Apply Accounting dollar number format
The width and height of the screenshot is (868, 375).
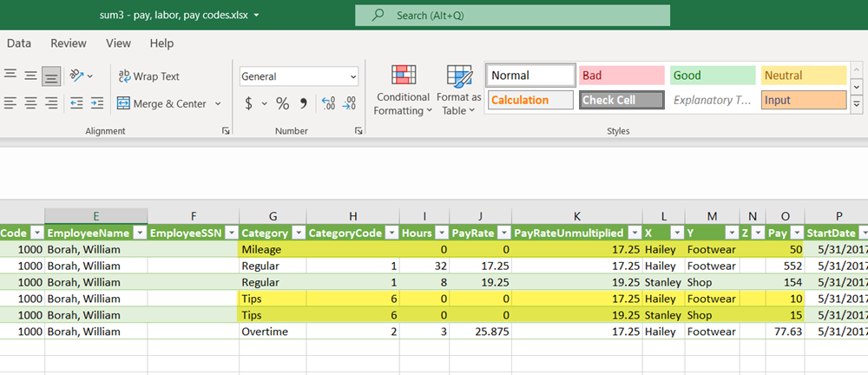click(x=249, y=103)
